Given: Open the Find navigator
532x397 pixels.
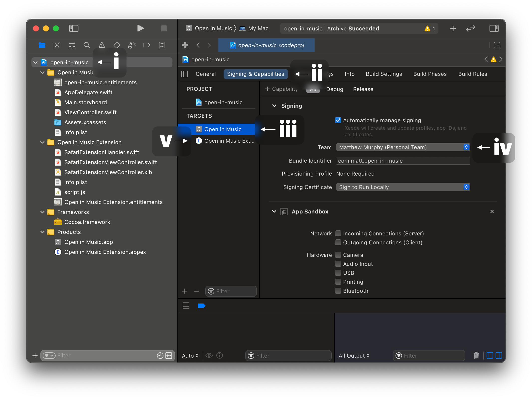Looking at the screenshot, I should [x=87, y=45].
